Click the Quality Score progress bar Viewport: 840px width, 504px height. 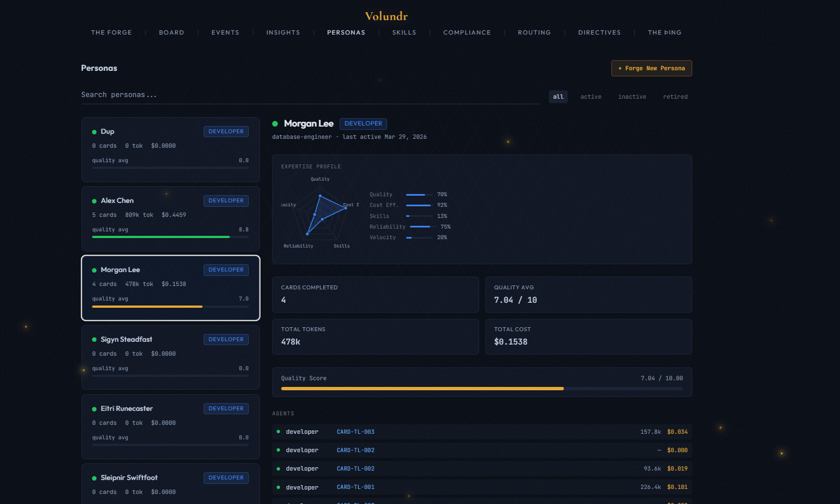[481, 389]
